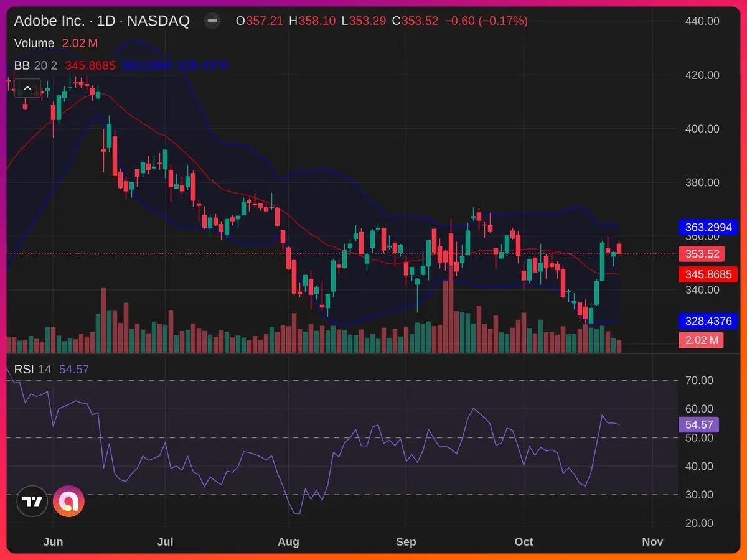This screenshot has height=560, width=747.
Task: Select the Volume indicator legend label
Action: pyautogui.click(x=34, y=44)
